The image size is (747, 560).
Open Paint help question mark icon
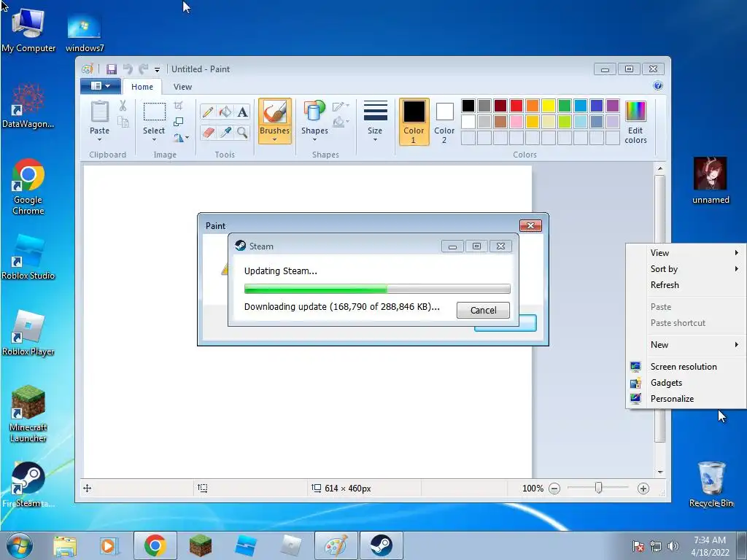pyautogui.click(x=658, y=86)
